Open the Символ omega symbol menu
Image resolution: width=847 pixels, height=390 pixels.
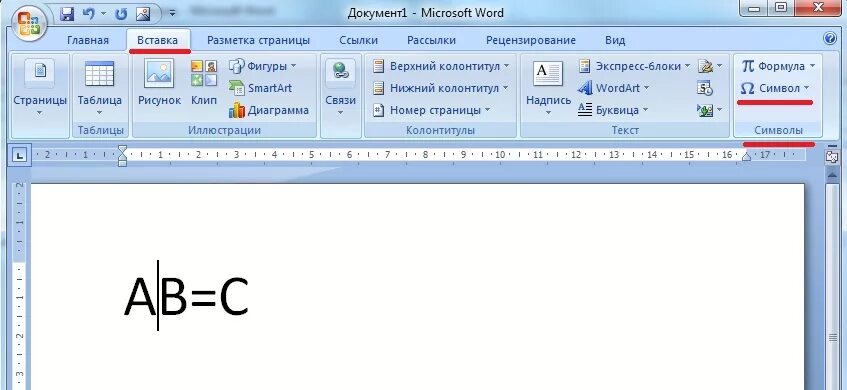tap(775, 88)
